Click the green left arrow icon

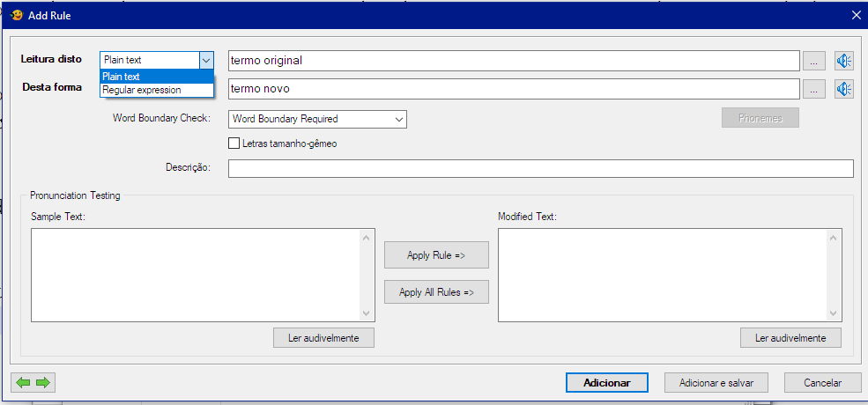[x=24, y=382]
